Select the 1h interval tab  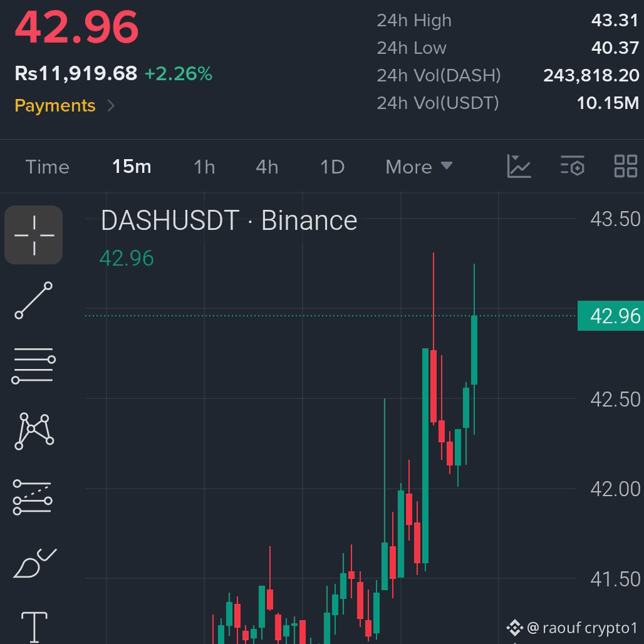[204, 167]
